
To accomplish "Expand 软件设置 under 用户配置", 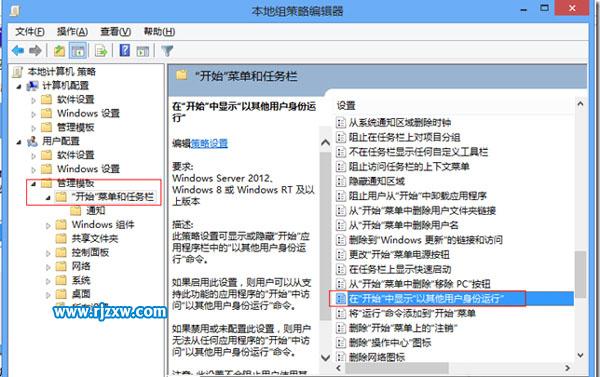I will (x=33, y=156).
